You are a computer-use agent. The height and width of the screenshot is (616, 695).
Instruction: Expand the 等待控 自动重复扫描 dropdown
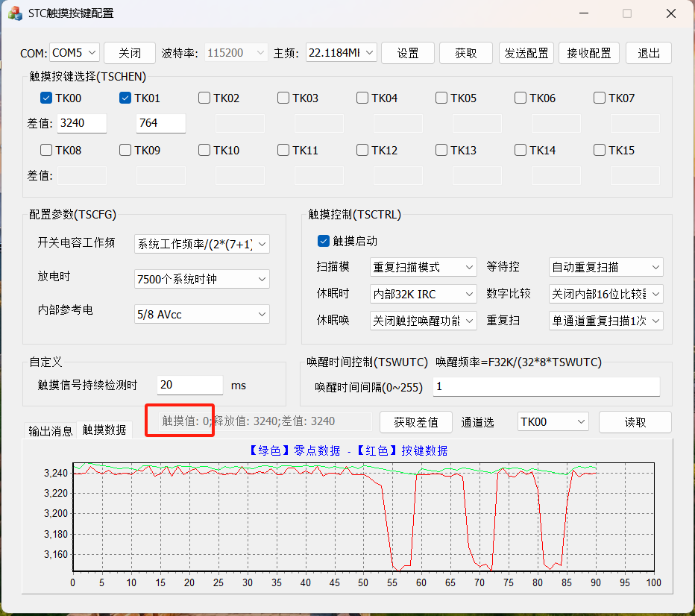click(x=606, y=267)
